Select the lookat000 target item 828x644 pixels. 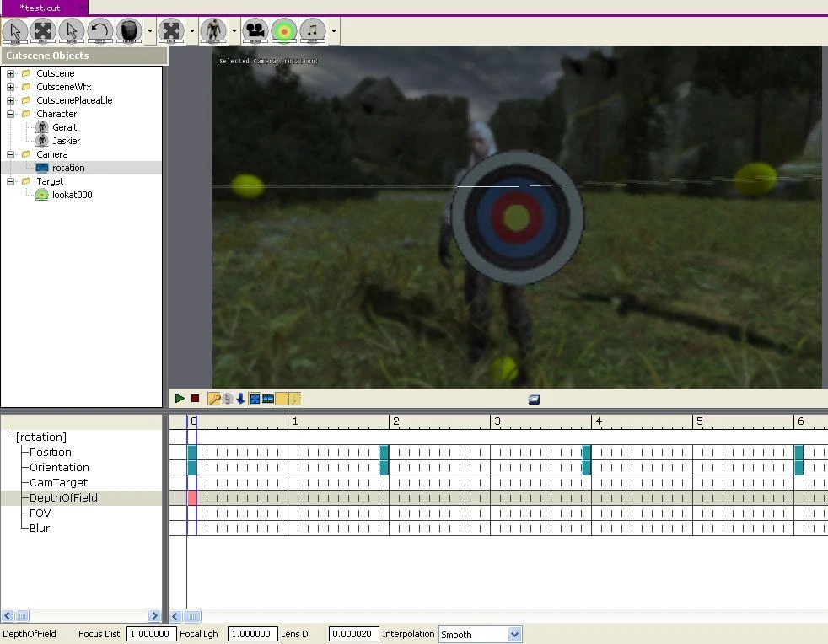(x=72, y=195)
